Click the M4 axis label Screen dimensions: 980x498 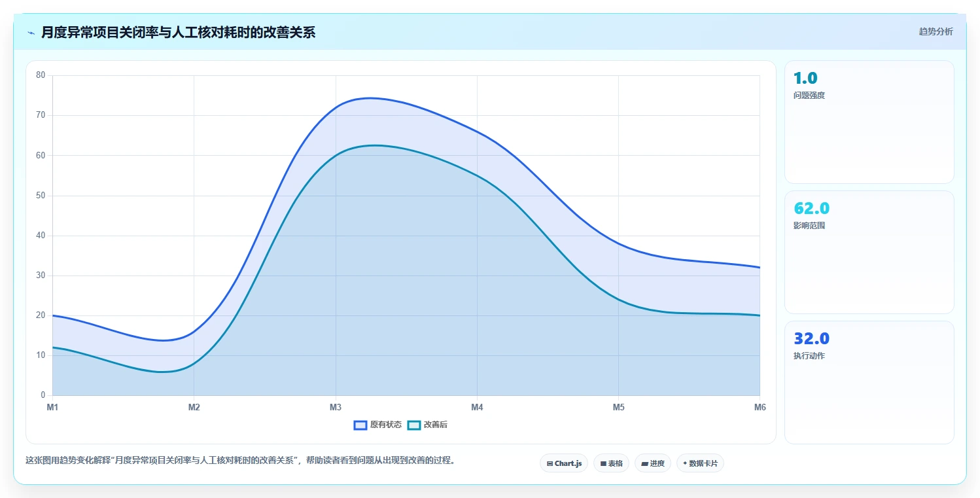coord(477,408)
